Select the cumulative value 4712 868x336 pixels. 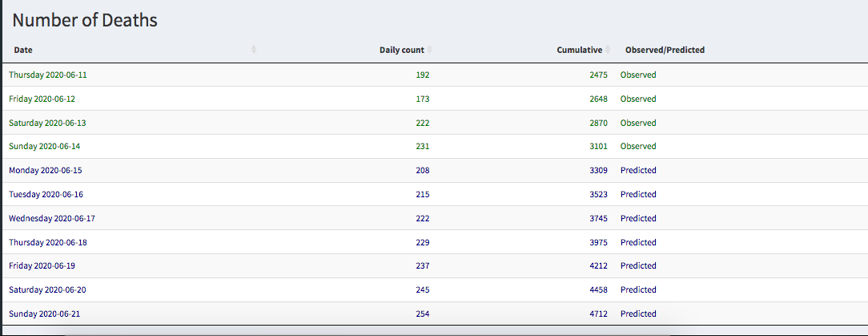[x=598, y=314]
